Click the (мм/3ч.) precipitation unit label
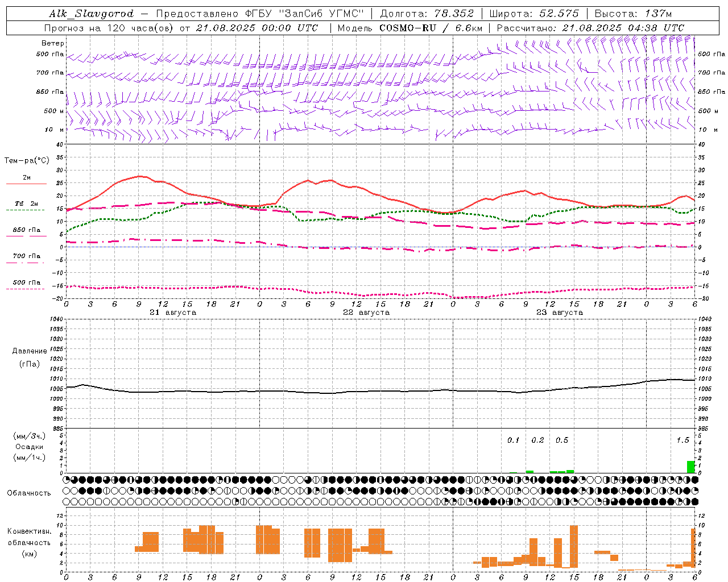728x582 pixels. point(29,436)
